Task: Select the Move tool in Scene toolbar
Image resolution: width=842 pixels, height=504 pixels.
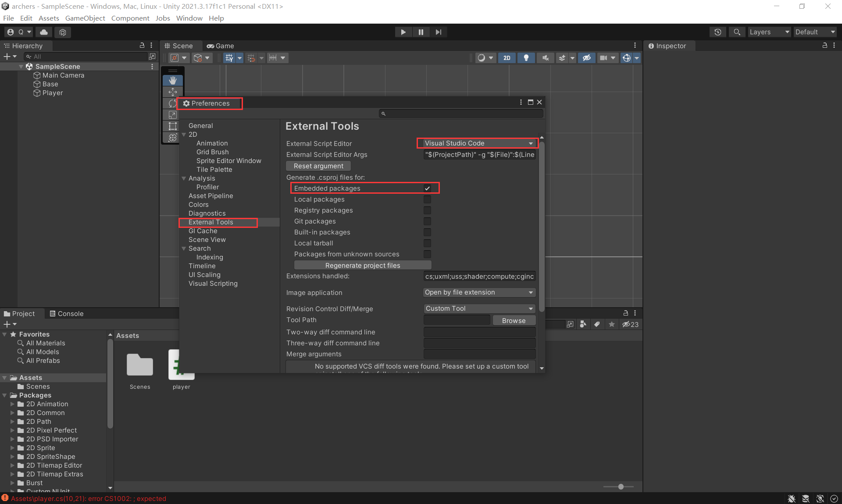Action: tap(173, 92)
